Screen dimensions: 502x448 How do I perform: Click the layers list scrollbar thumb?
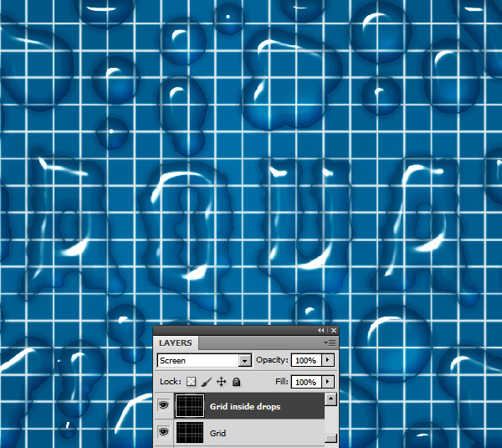coord(331,438)
